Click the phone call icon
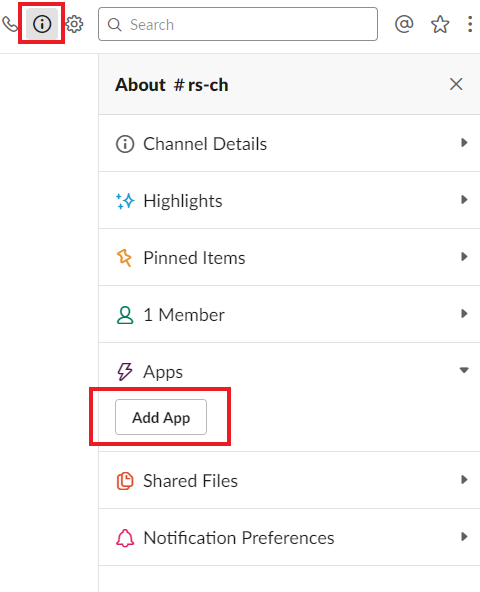The height and width of the screenshot is (592, 480). click(x=9, y=25)
